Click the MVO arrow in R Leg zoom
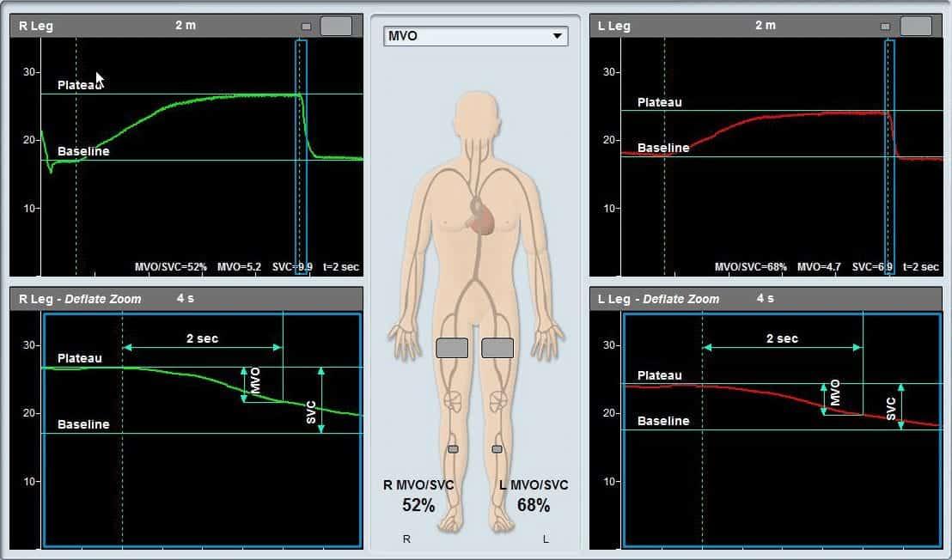The width and height of the screenshot is (952, 560). [x=244, y=384]
